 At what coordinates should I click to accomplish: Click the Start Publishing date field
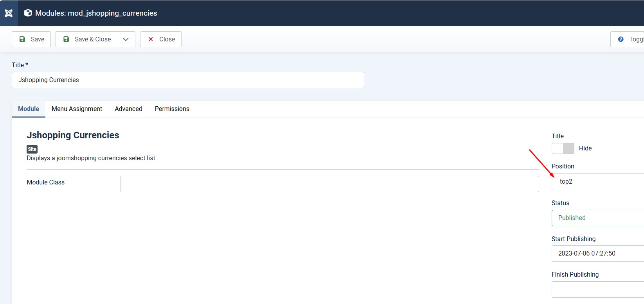pos(597,254)
